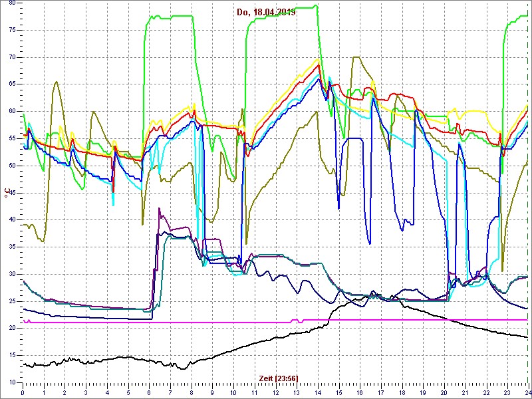Viewport: 532px width, 399px height.
Task: Select the 80 label on the temperature axis
Action: [x=12, y=3]
